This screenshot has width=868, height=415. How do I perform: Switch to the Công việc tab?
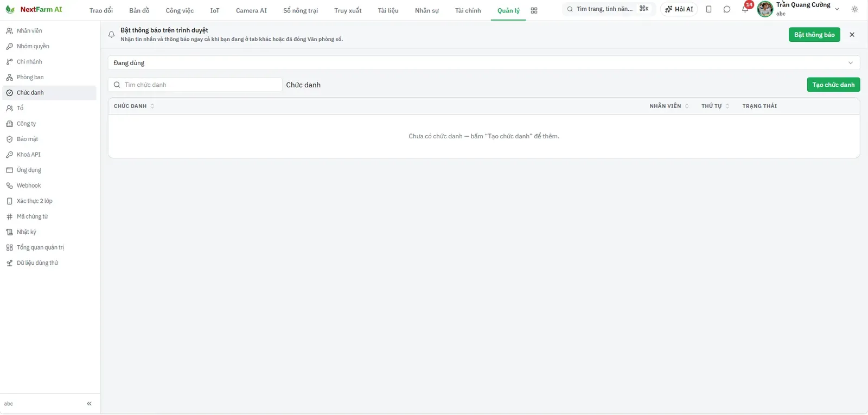pyautogui.click(x=180, y=11)
